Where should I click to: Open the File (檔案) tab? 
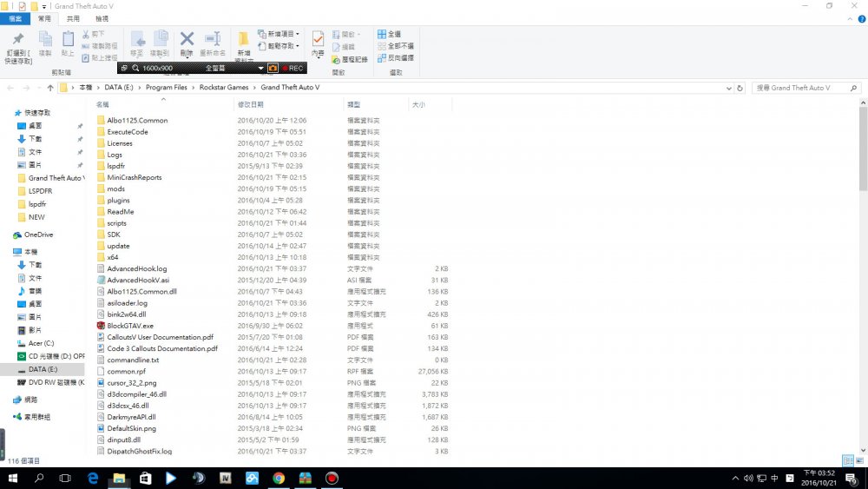click(x=15, y=19)
